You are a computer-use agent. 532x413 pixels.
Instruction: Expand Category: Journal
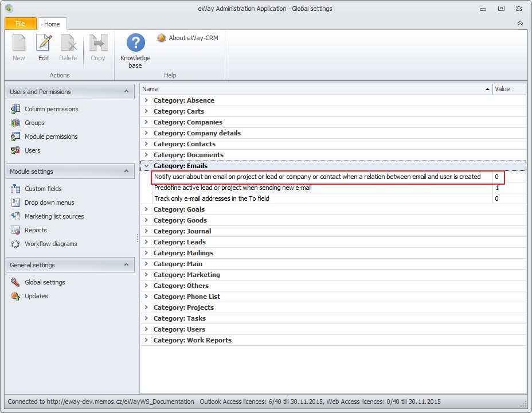pos(146,231)
